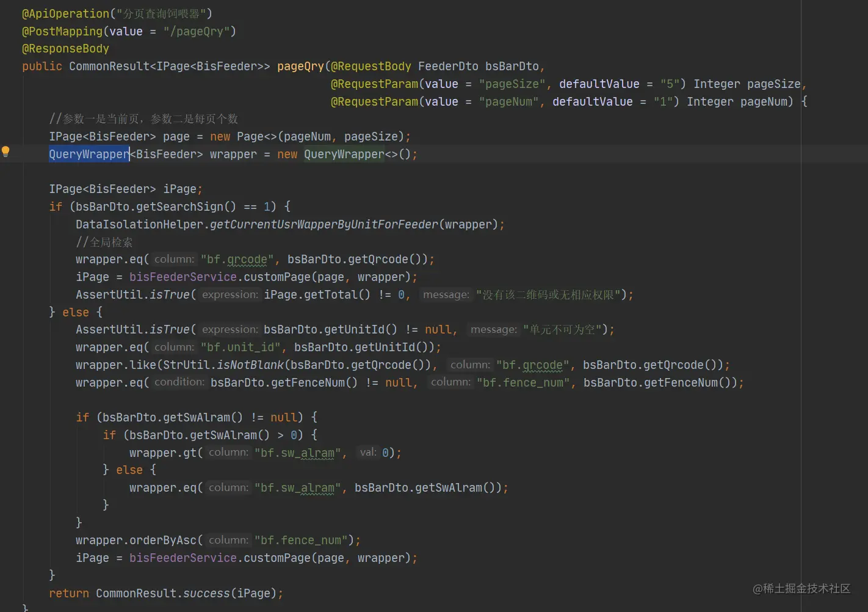Click the defaultValue = "1" attribute
The image size is (868, 612).
(612, 101)
